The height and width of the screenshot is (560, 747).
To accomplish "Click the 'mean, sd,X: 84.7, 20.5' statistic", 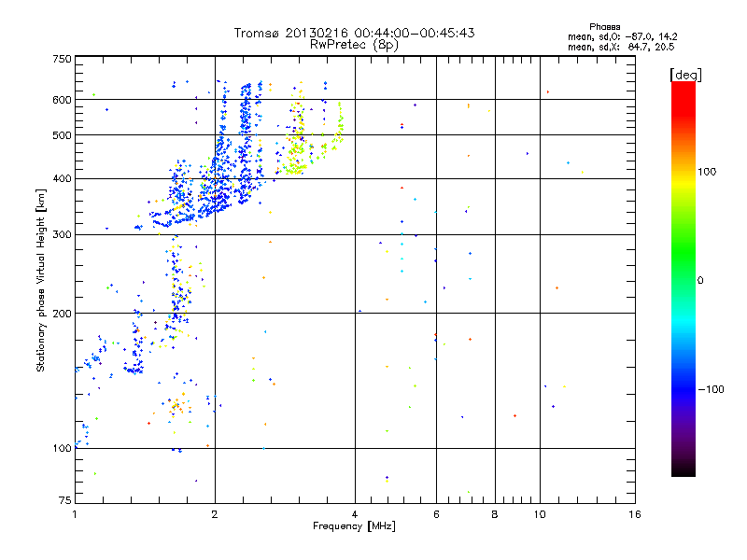I will click(x=621, y=47).
